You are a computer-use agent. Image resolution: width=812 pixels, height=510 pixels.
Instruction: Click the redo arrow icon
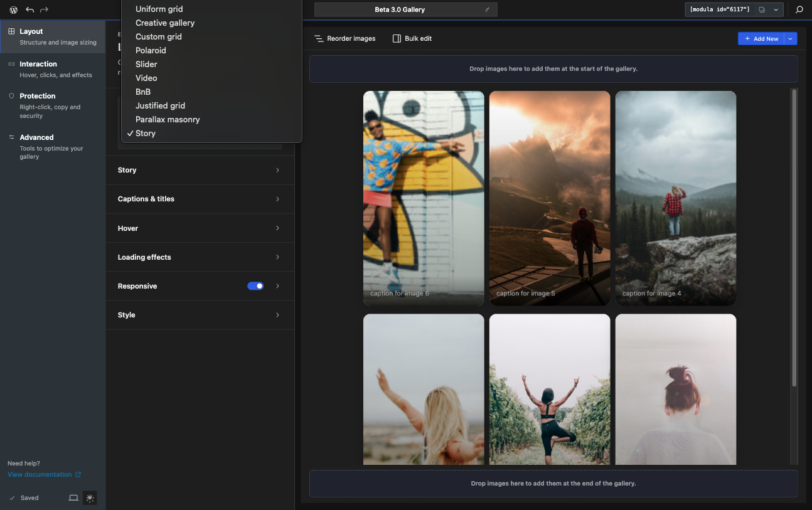(44, 10)
